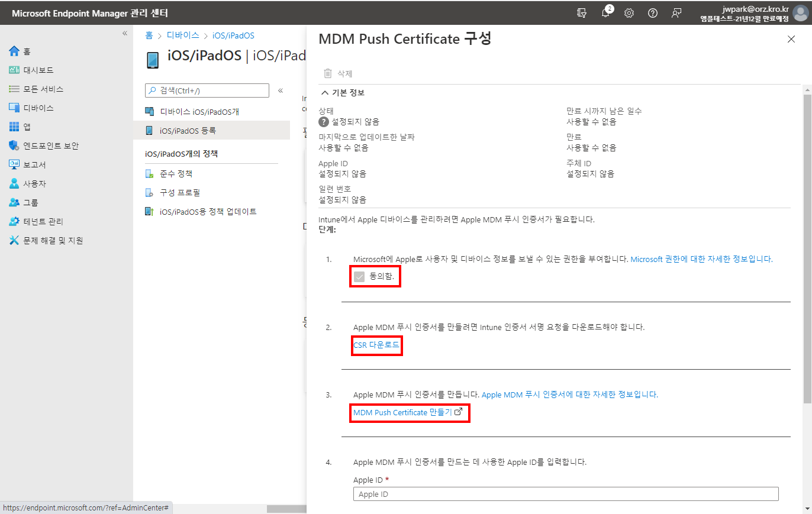
Task: Collapse the iOS/iPadOS resource menu
Action: (281, 90)
